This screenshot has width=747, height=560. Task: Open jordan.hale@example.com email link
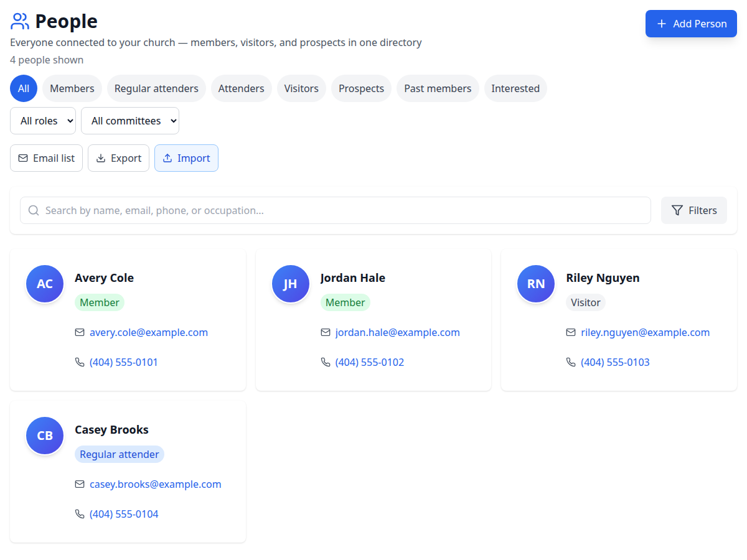pyautogui.click(x=398, y=332)
